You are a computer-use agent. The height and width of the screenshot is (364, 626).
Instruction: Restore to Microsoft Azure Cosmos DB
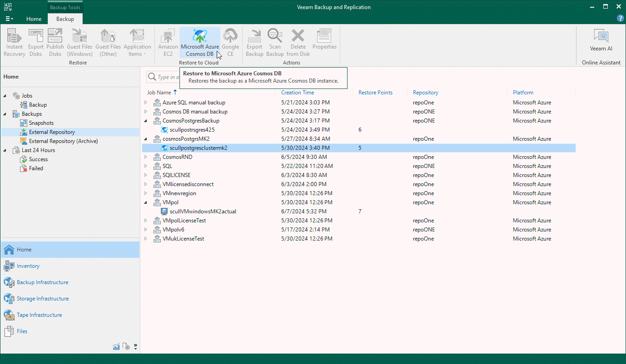click(200, 42)
